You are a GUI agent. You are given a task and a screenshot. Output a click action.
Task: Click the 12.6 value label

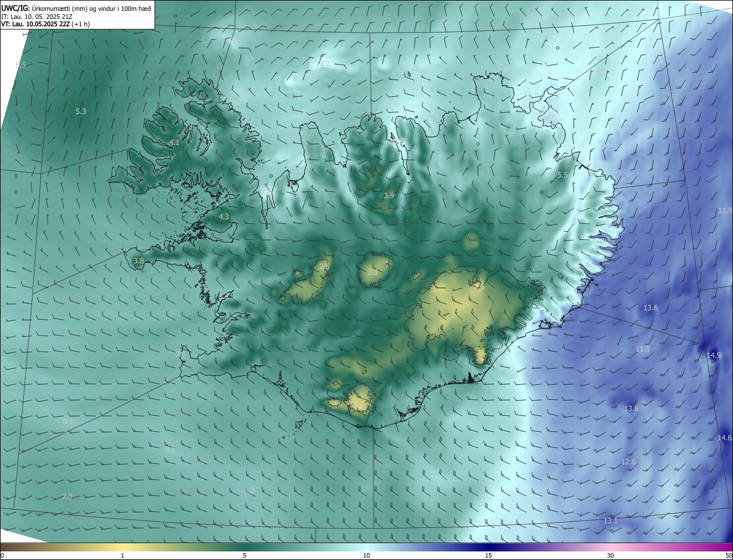[628, 462]
